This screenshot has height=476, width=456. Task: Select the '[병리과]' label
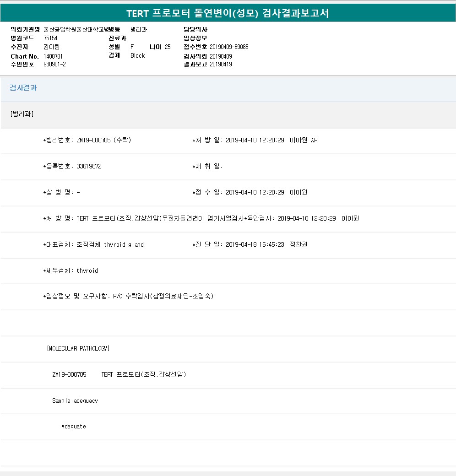[22, 114]
